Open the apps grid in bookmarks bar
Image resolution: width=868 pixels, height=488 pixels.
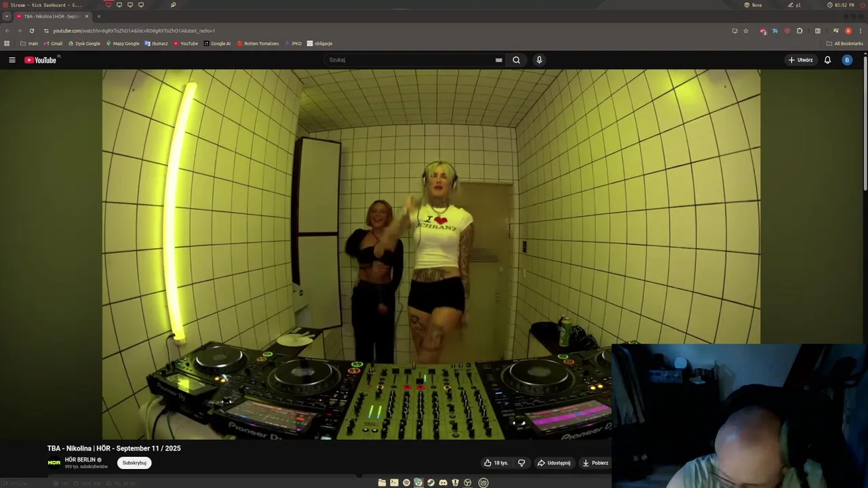coord(7,43)
